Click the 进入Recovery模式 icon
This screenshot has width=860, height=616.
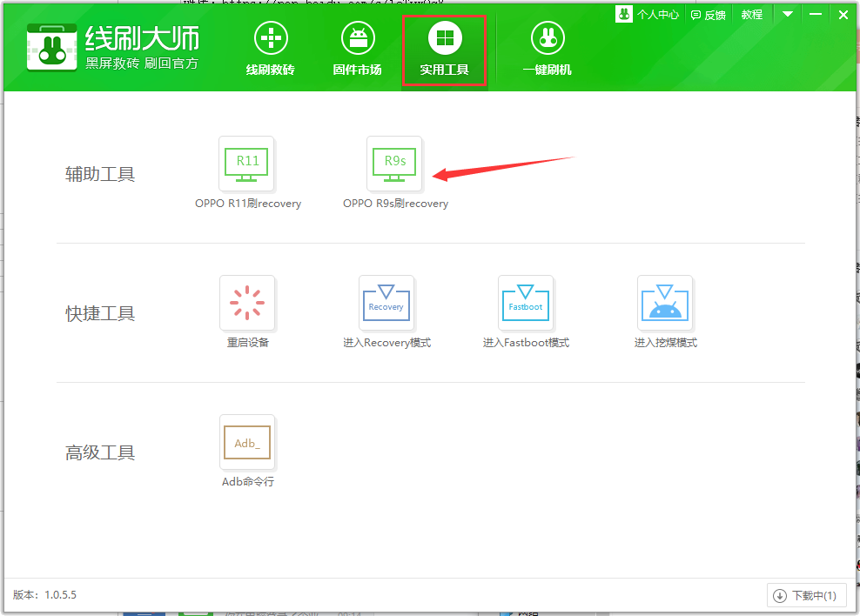tap(386, 303)
